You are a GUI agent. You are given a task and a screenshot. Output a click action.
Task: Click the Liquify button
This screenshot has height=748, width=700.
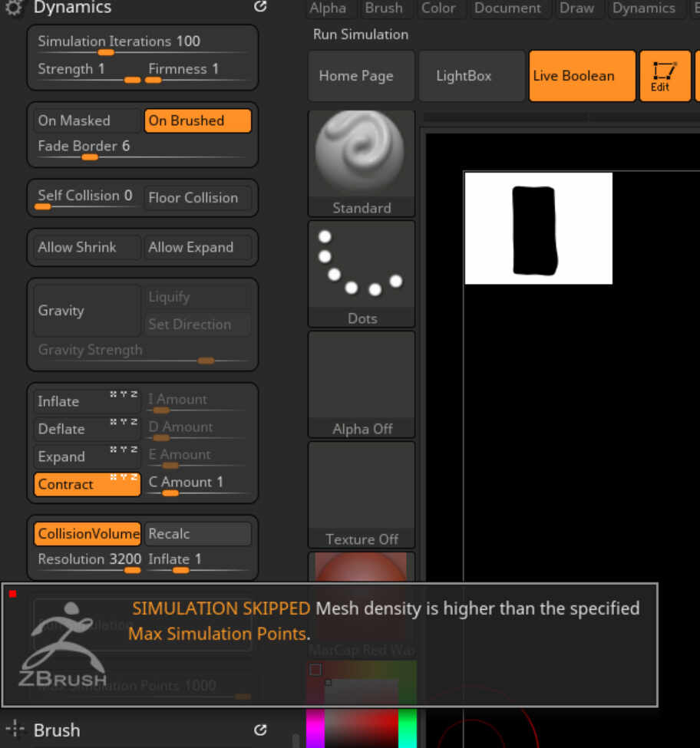tap(197, 297)
